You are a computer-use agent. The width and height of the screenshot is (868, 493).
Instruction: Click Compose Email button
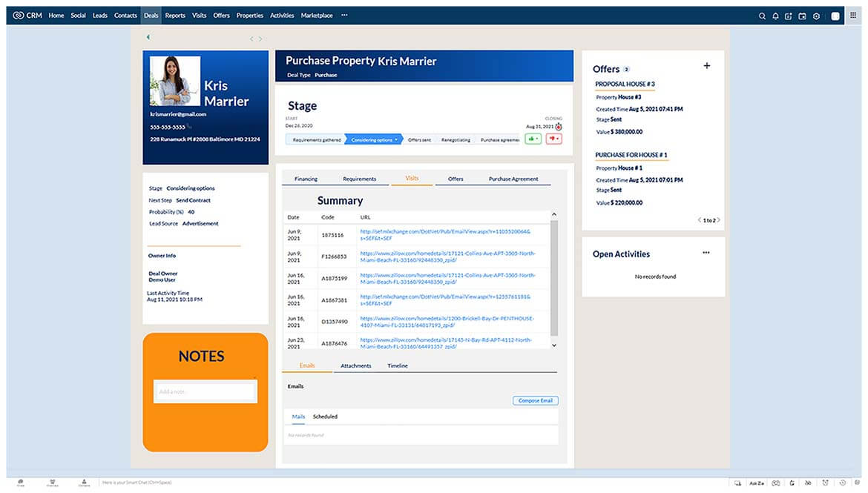tap(536, 400)
